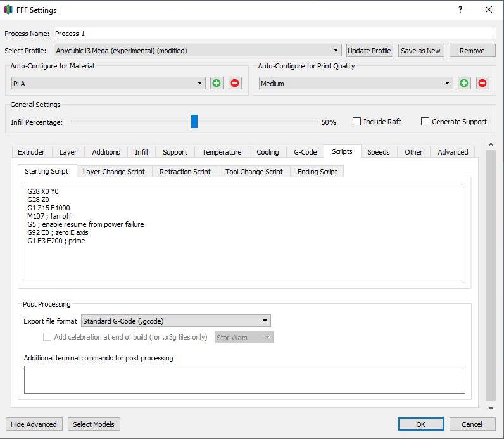Toggle Add celebration at end of build checkbox
Image resolution: width=504 pixels, height=439 pixels.
47,337
